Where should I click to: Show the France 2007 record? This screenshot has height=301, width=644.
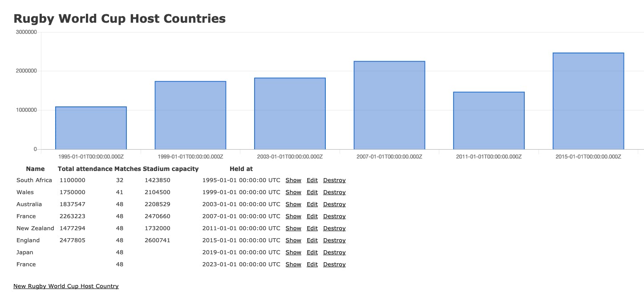point(293,216)
